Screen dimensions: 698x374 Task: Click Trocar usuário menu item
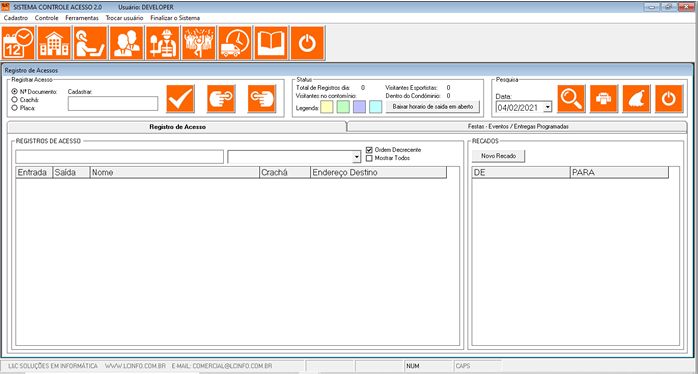tap(125, 18)
